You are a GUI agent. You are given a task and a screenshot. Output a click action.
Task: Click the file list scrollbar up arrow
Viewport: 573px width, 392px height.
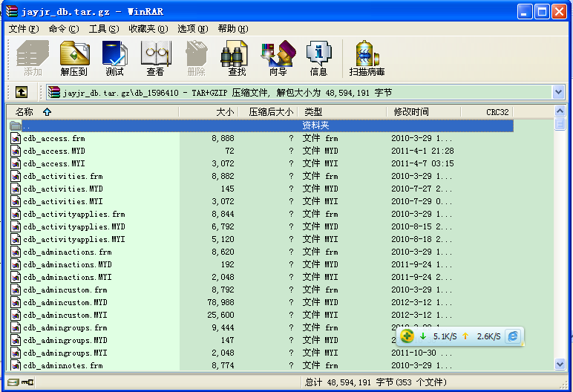[x=560, y=111]
